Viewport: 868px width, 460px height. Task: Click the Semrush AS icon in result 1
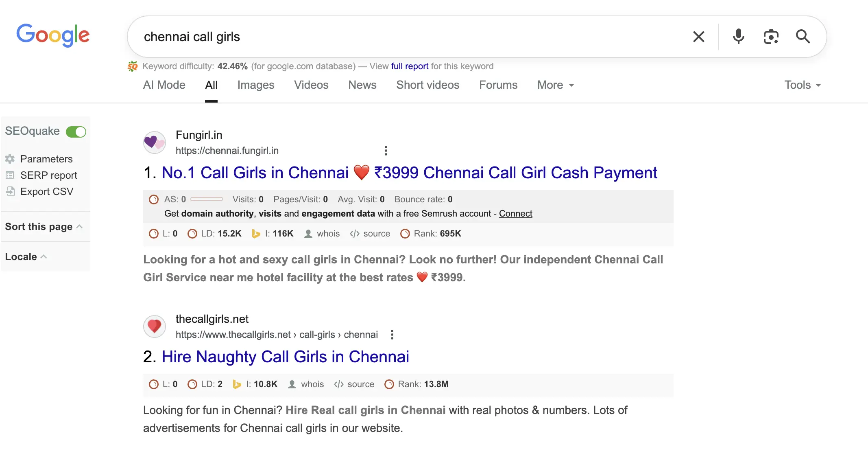154,199
